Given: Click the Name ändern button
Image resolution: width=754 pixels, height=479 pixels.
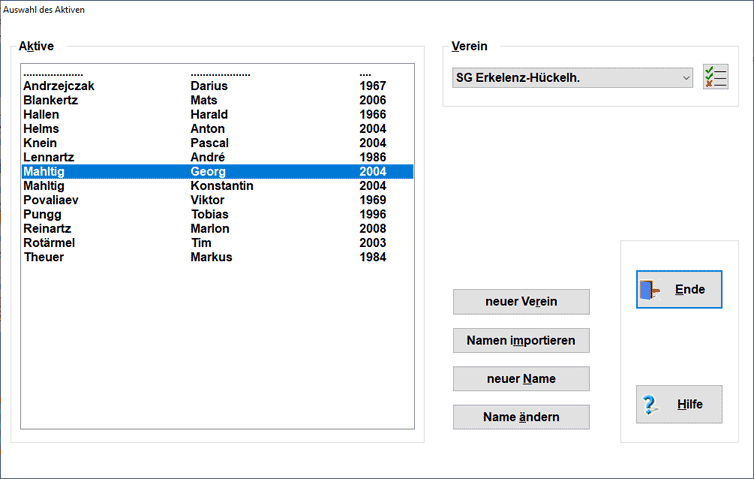Looking at the screenshot, I should (521, 417).
